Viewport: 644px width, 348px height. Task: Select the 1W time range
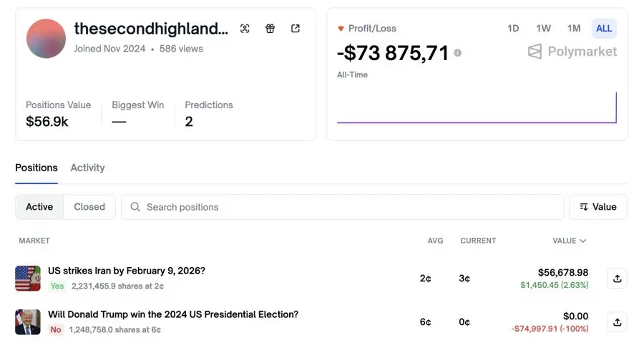tap(543, 29)
